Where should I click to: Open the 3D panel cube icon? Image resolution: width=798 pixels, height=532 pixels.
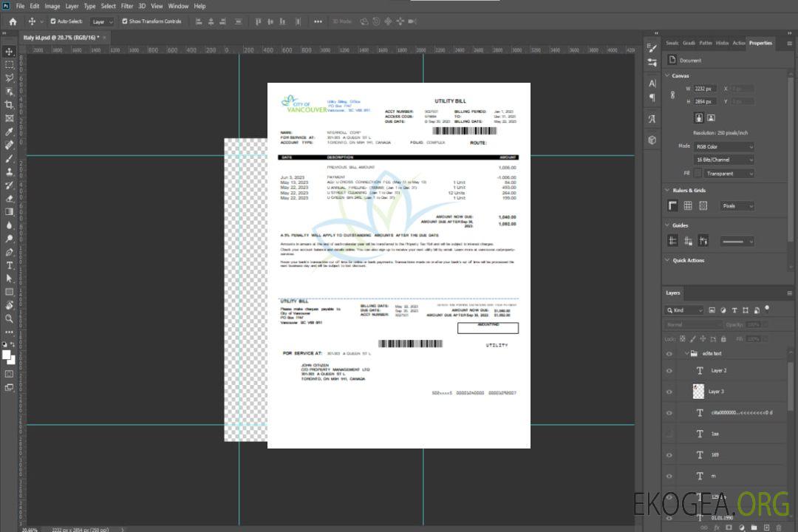(x=652, y=140)
